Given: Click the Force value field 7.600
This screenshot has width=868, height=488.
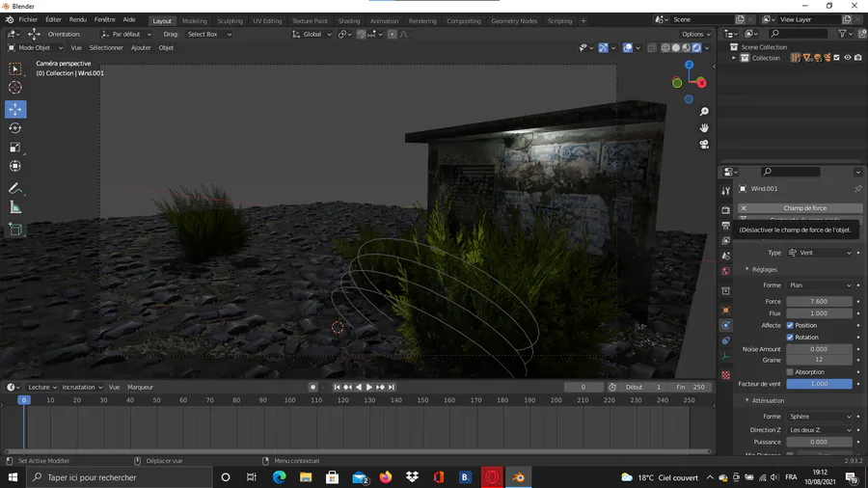Looking at the screenshot, I should click(x=819, y=301).
